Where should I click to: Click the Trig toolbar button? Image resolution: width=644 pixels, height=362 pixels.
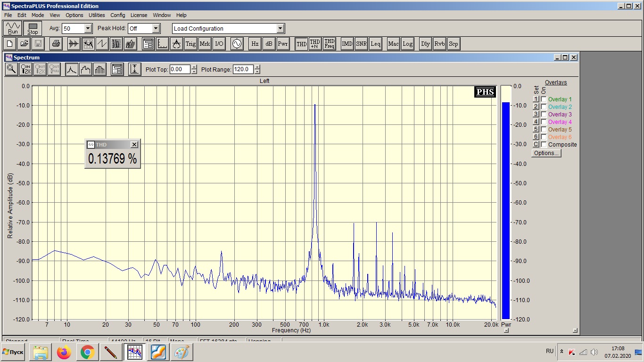pos(190,44)
